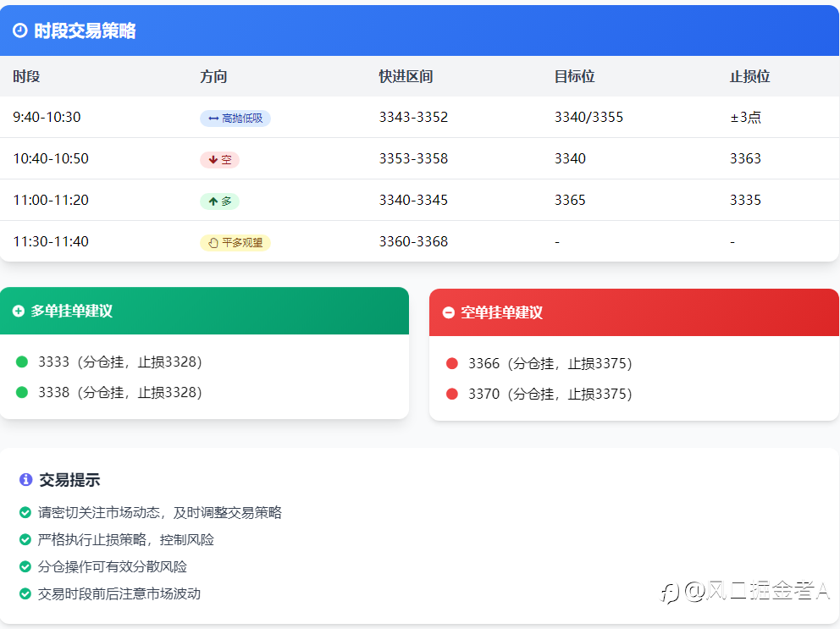Click the 3363 stop-loss cell
This screenshot has height=629, width=840.
pos(745,158)
